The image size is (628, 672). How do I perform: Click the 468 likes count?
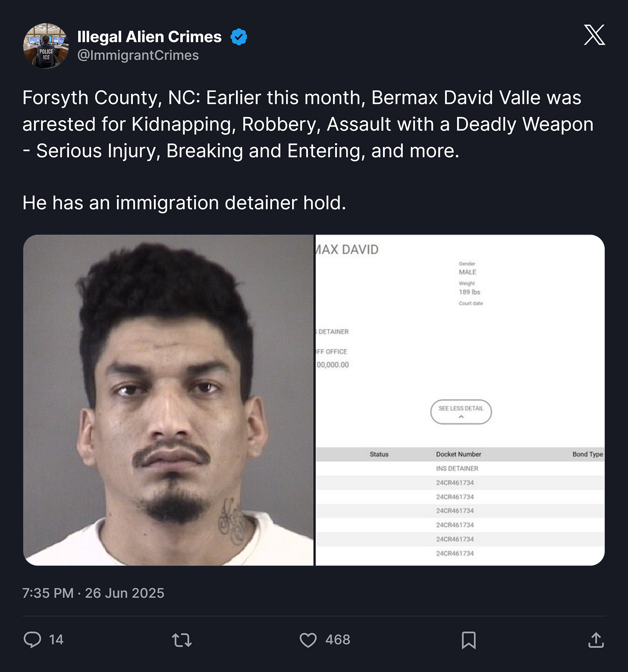(x=338, y=640)
